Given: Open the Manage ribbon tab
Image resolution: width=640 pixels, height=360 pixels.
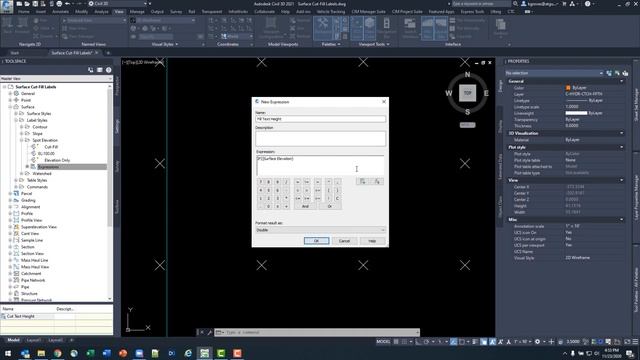Looking at the screenshot, I should coord(137,12).
